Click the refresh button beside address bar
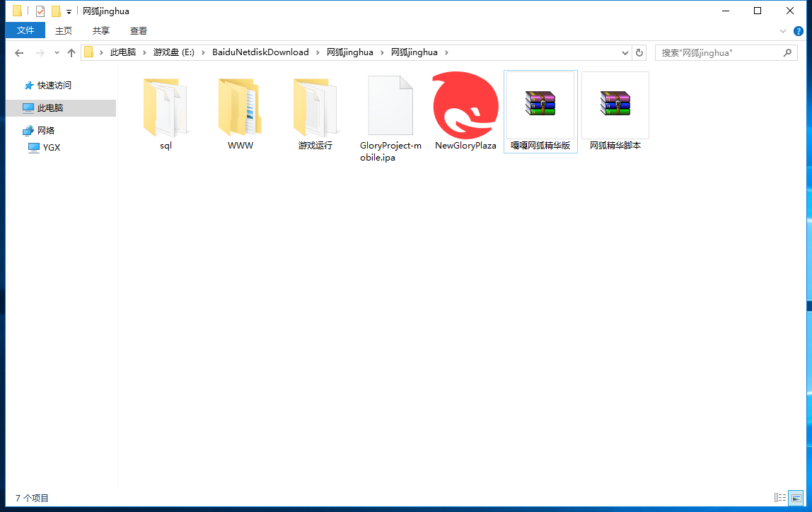812x512 pixels. tap(639, 52)
